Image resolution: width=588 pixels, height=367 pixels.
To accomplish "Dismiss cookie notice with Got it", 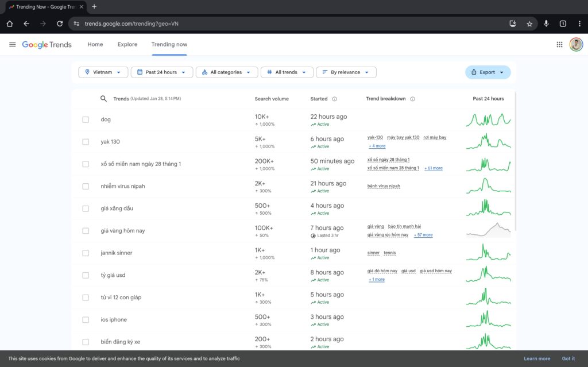I will (x=568, y=358).
